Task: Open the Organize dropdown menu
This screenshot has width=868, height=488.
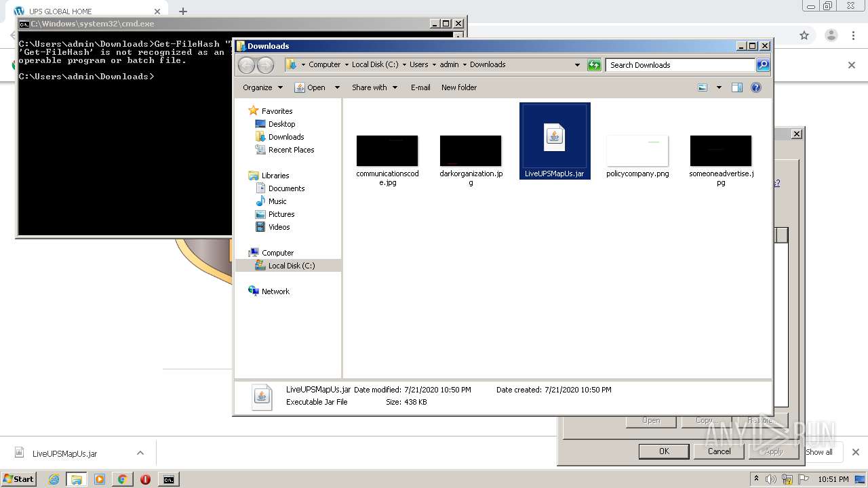Action: coord(262,87)
